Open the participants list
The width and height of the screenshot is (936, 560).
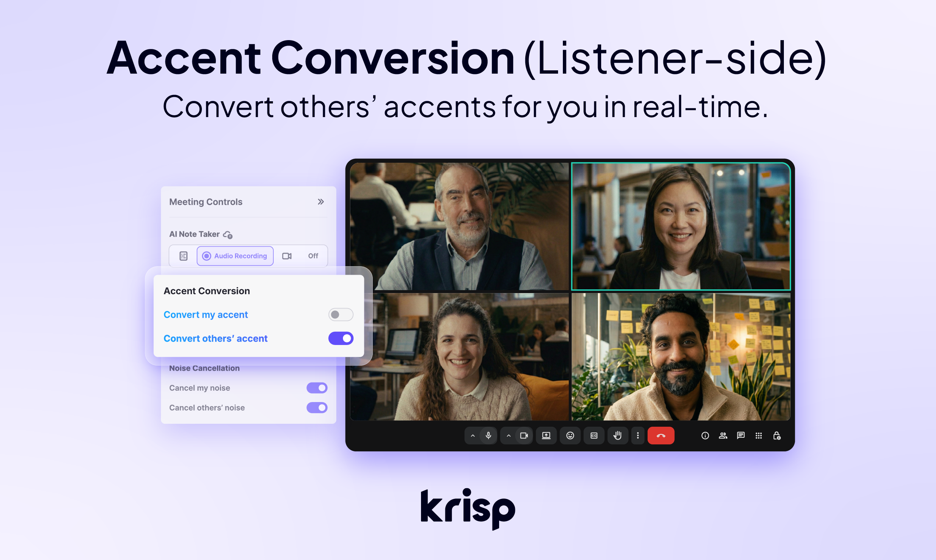tap(723, 436)
